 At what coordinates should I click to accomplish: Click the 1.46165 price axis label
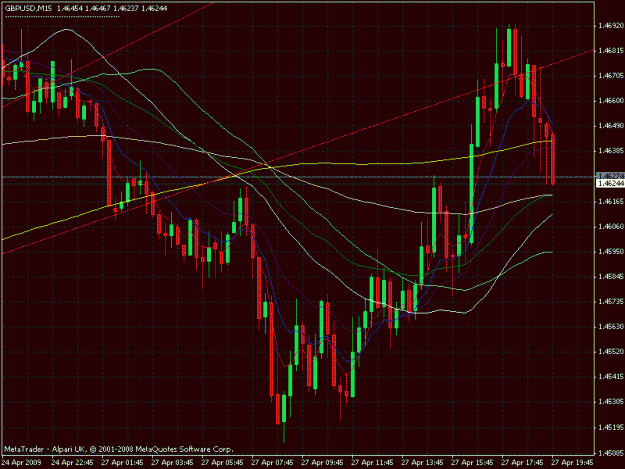pos(610,202)
